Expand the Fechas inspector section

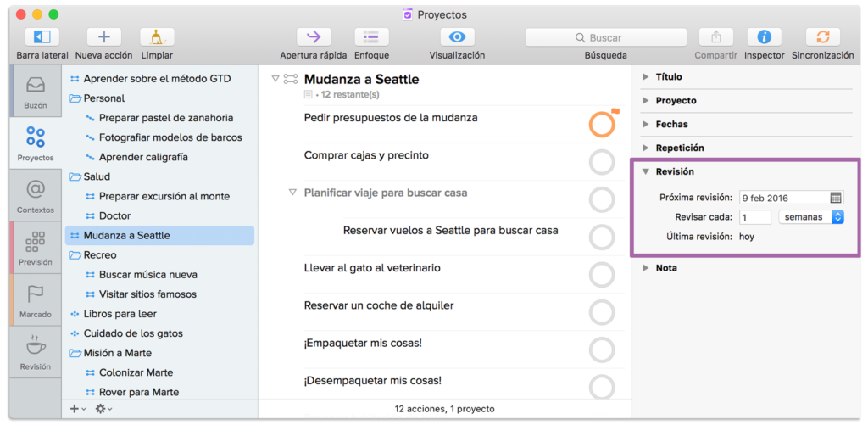[647, 124]
